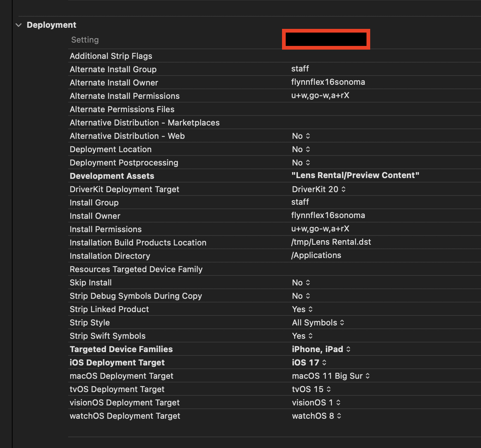This screenshot has width=481, height=448.
Task: Select Installation Directory setting label
Action: 110,256
